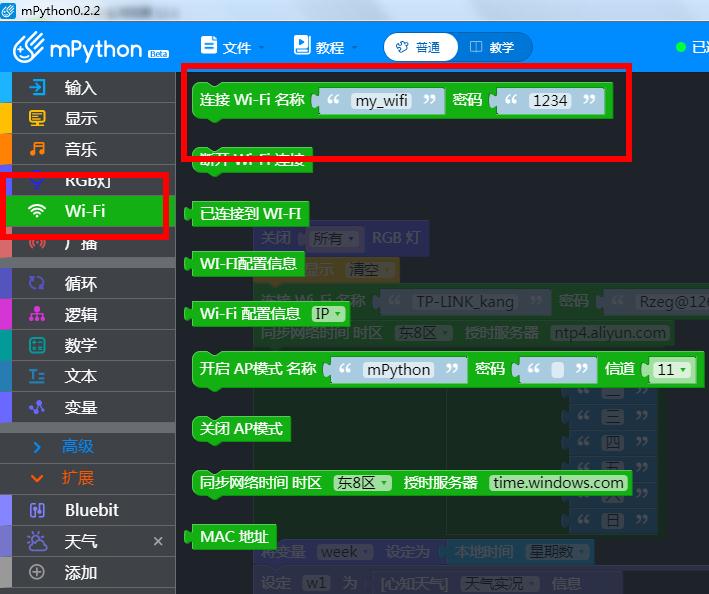Expand the 高级 advanced section
This screenshot has width=709, height=594.
point(88,447)
